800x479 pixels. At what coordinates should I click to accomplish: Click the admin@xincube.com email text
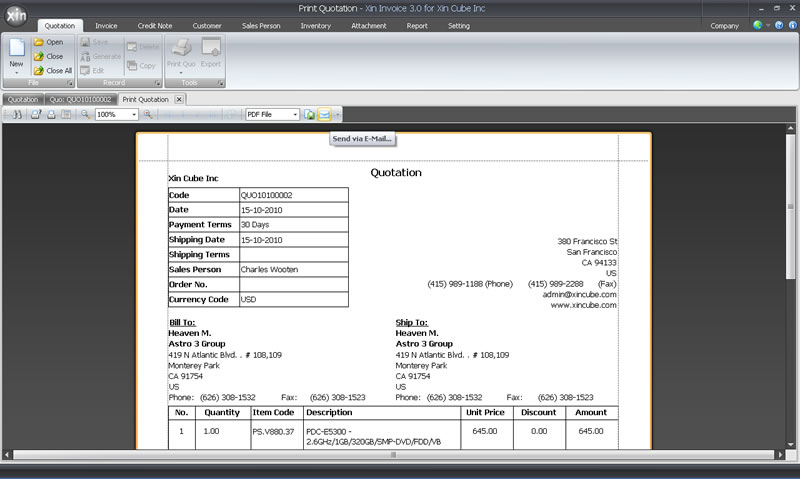tap(579, 294)
